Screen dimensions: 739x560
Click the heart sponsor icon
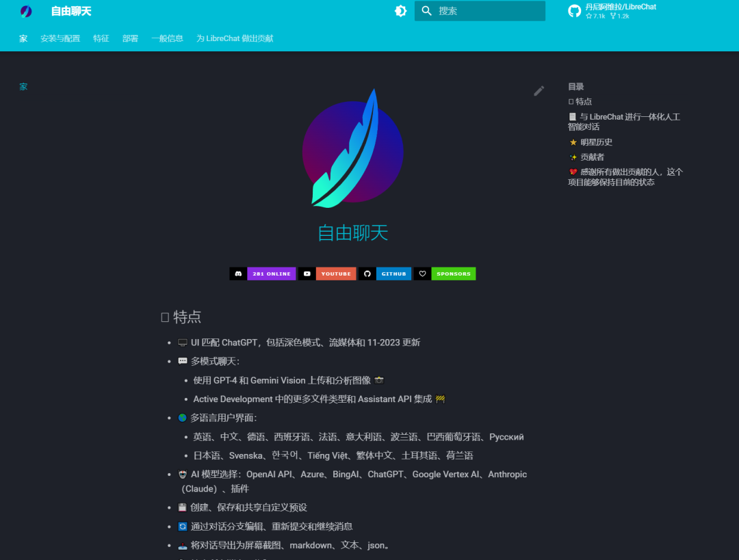(423, 274)
